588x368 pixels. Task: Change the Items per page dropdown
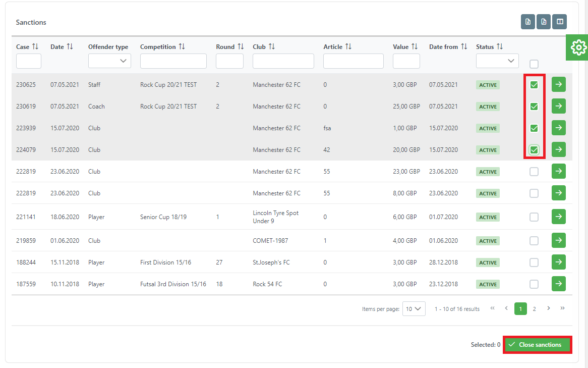coord(414,309)
